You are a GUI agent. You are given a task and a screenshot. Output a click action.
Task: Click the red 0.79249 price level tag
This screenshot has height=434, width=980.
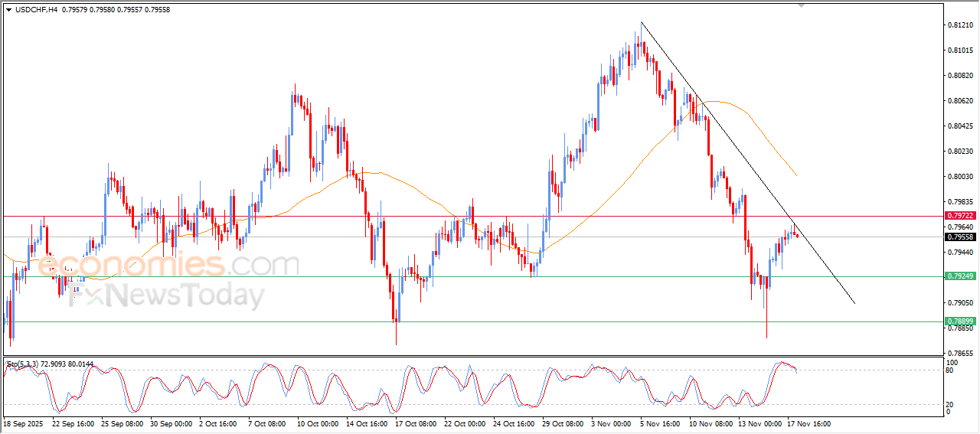(x=959, y=276)
